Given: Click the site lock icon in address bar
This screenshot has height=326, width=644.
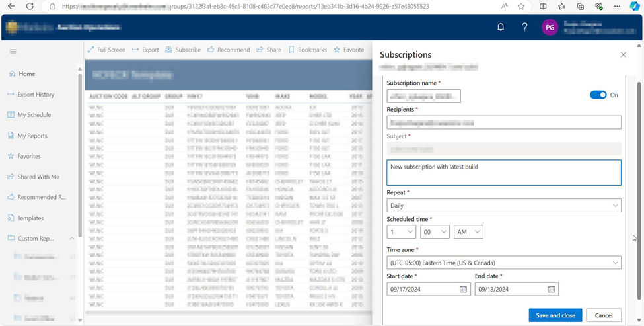Looking at the screenshot, I should (52, 6).
